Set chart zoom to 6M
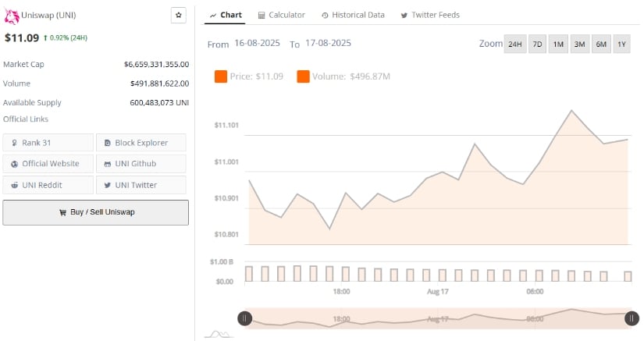The image size is (644, 341). pyautogui.click(x=601, y=44)
